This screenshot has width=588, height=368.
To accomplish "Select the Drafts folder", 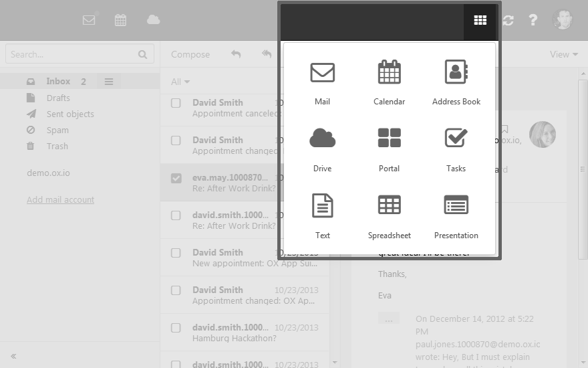I will [x=58, y=98].
